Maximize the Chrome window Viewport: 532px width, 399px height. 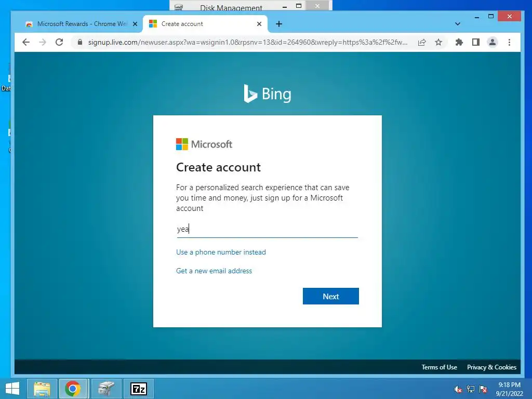point(490,16)
